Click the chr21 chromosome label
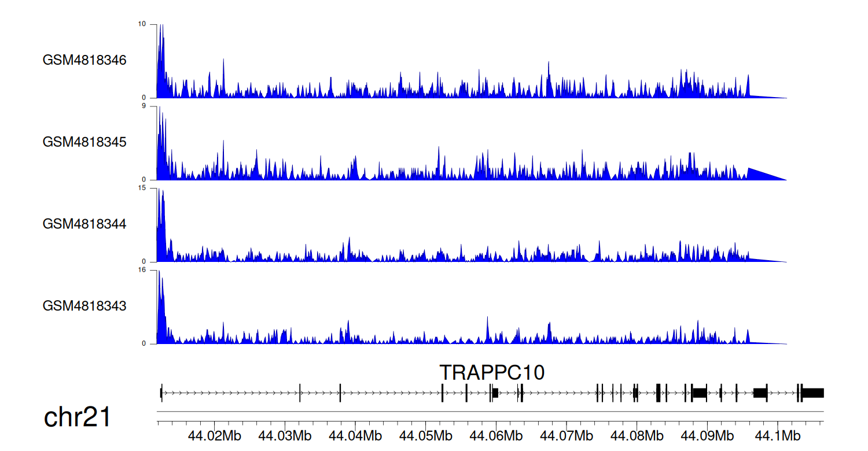The image size is (868, 451). coord(77,417)
